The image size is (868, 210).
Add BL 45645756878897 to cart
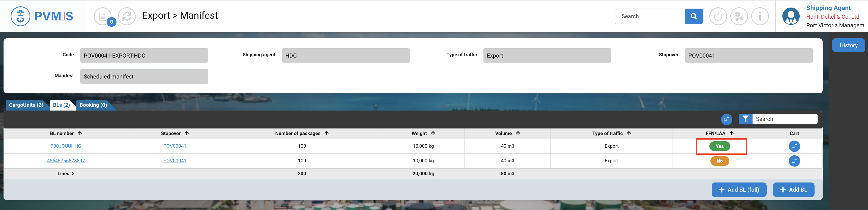[794, 161]
